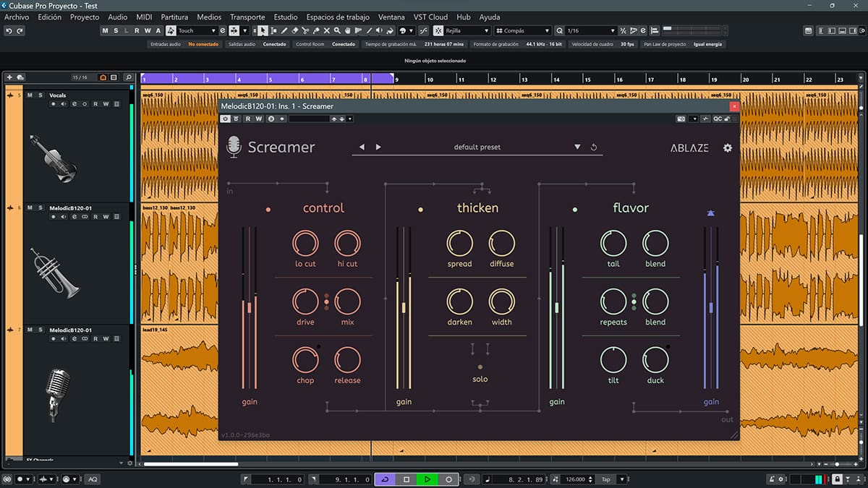Toggle the Screamer plugin power bypass button
The image size is (868, 488).
[x=226, y=119]
